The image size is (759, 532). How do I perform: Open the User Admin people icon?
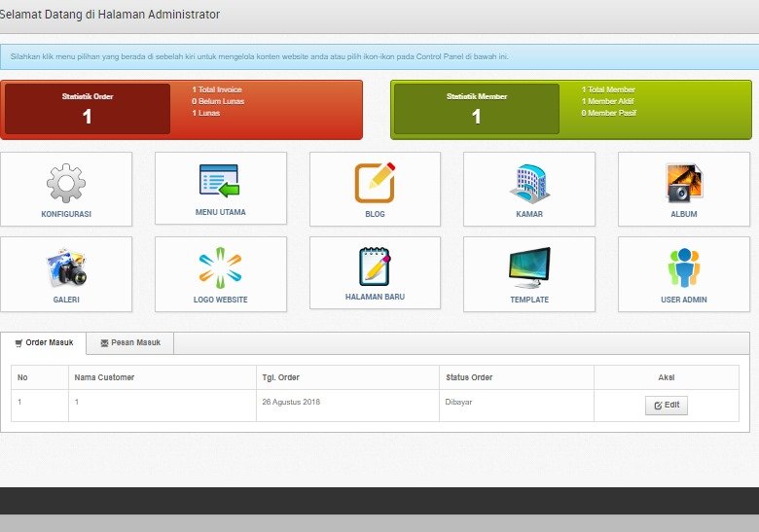(684, 267)
